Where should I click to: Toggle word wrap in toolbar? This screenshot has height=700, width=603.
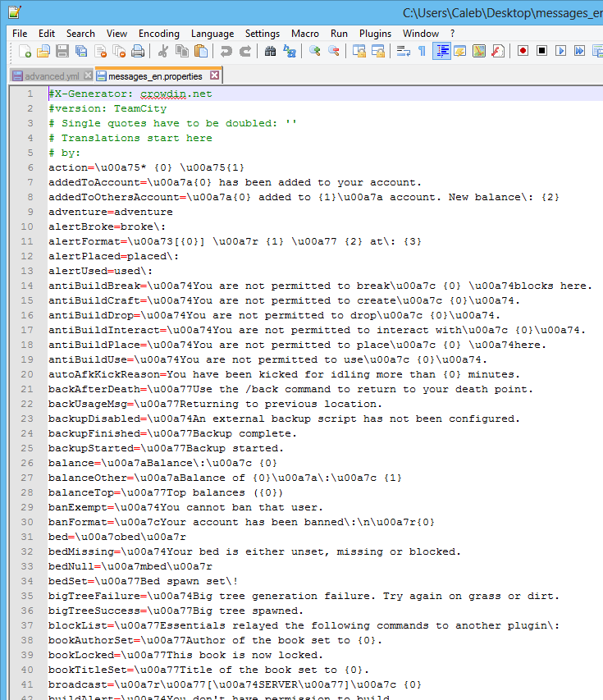(x=403, y=51)
